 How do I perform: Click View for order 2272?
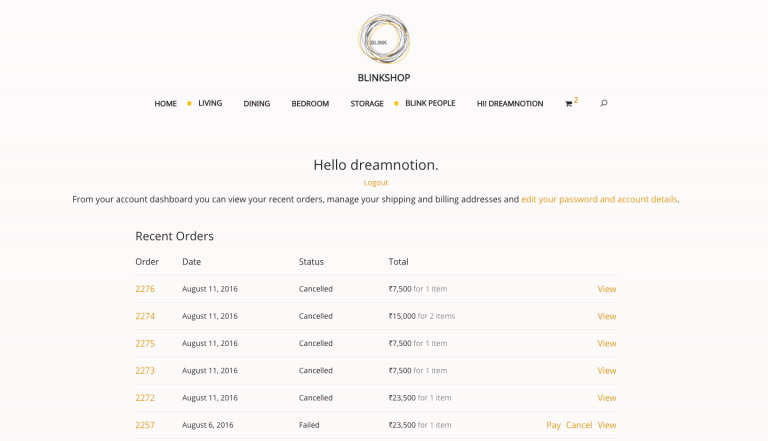tap(606, 398)
